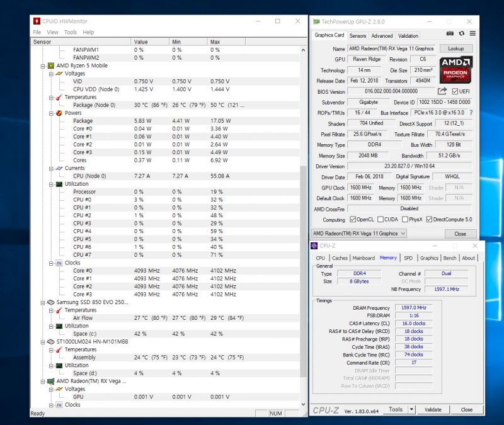Click the CPU-Z title bar app icon
This screenshot has height=425, width=504.
[x=314, y=246]
